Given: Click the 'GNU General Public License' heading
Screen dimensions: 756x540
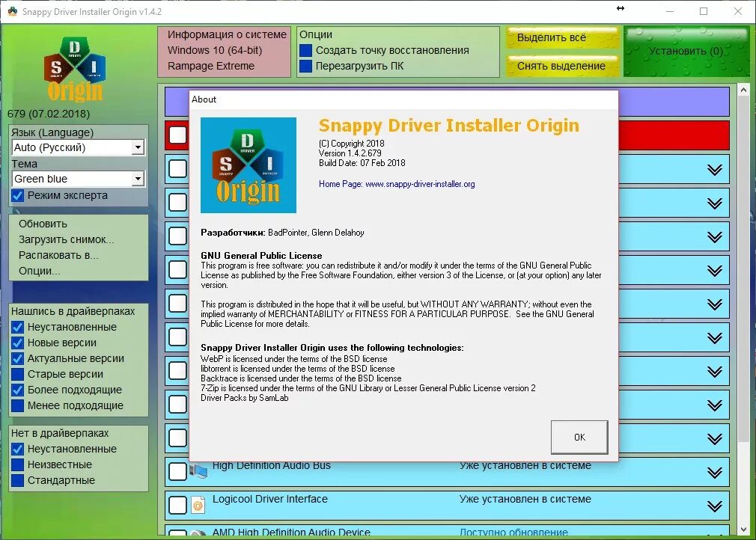Looking at the screenshot, I should pos(261,256).
